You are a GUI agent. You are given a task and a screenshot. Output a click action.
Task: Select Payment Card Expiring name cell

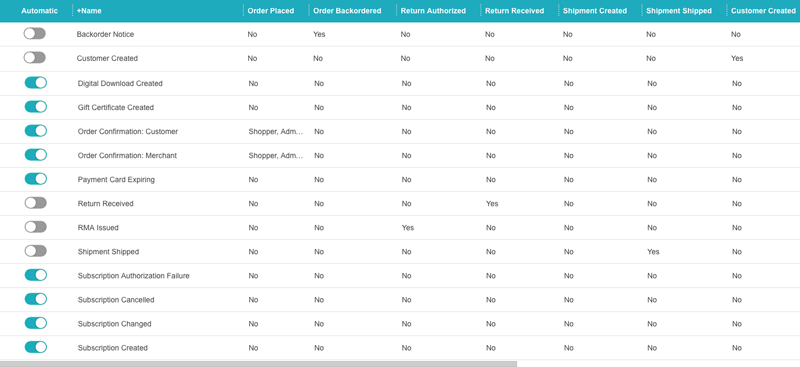click(x=116, y=179)
